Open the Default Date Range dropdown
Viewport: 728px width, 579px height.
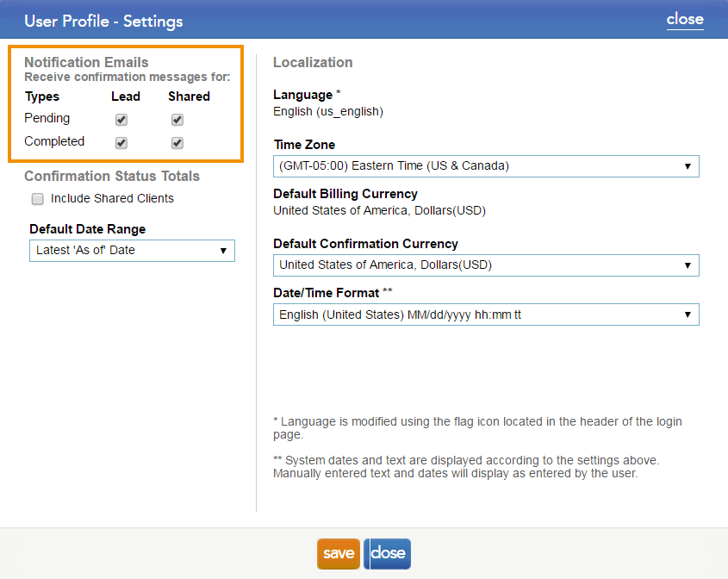pyautogui.click(x=132, y=251)
